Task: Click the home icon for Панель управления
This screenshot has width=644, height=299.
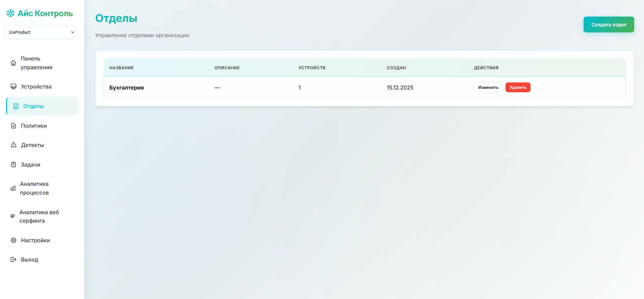Action: pyautogui.click(x=13, y=63)
